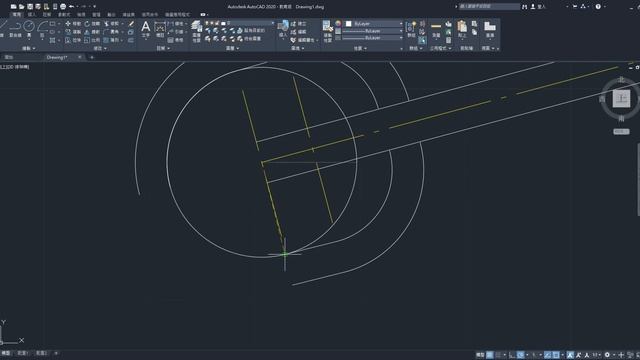The image size is (640, 360).
Task: Click add layout plus button at bottom
Action: 56,353
